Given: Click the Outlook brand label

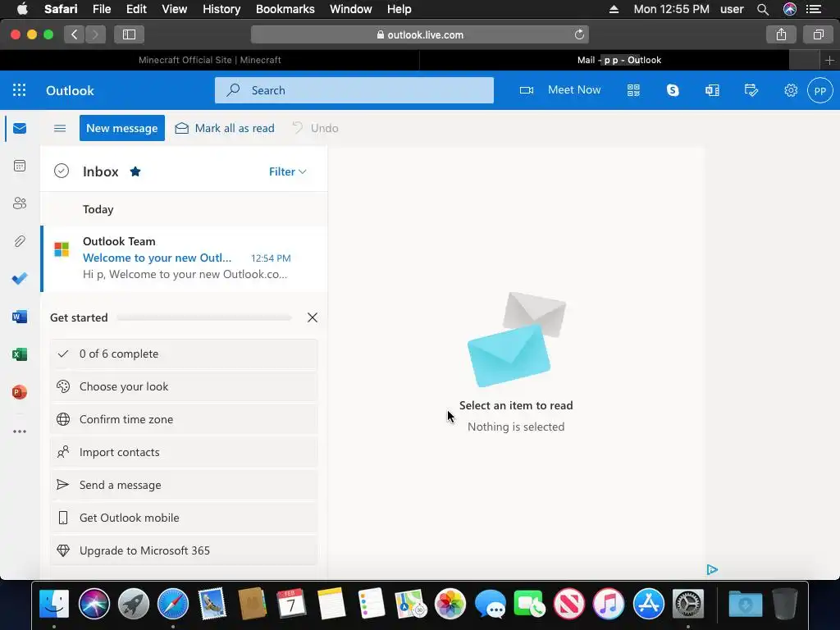Looking at the screenshot, I should click(71, 90).
